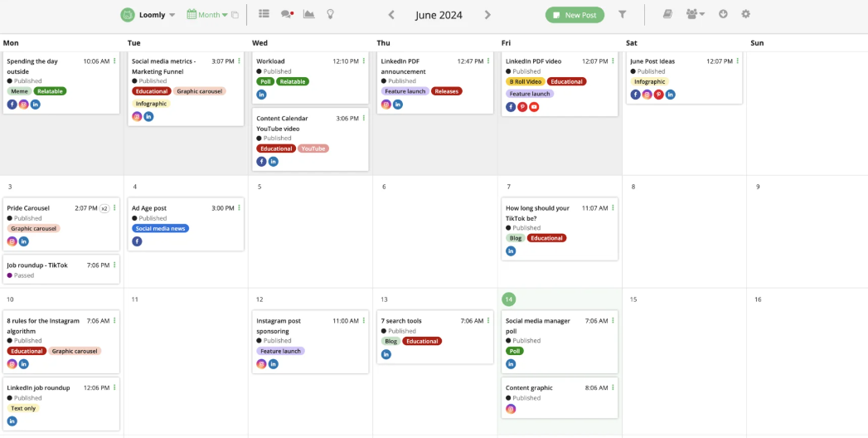Expand the Month view dropdown
Image resolution: width=868 pixels, height=438 pixels.
click(207, 15)
